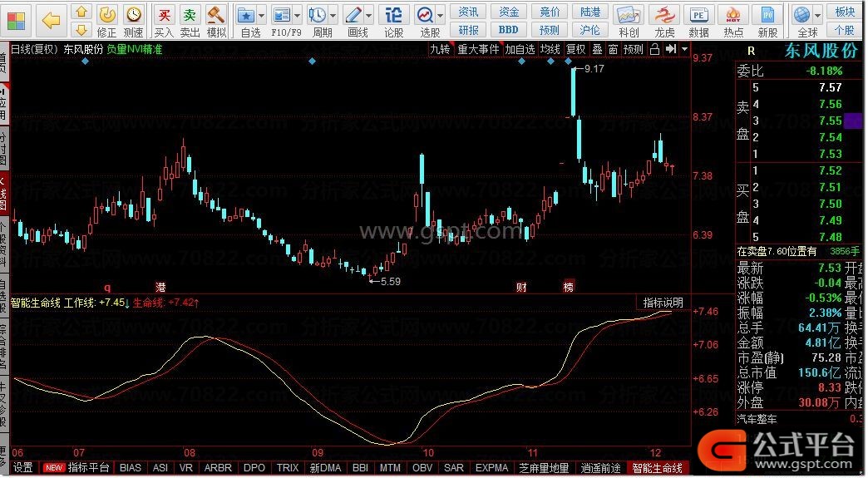Click the 竞价 button
The image size is (868, 478).
[550, 12]
